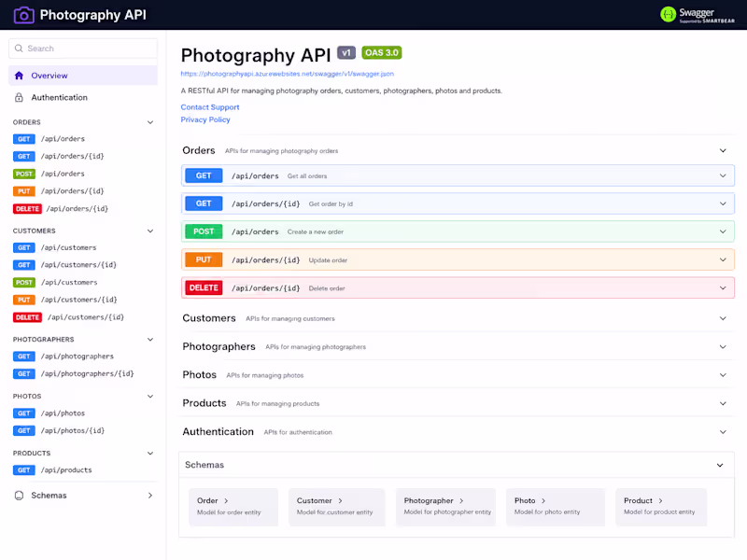Click the Authentication lock icon in sidebar
747x560 pixels.
(19, 97)
